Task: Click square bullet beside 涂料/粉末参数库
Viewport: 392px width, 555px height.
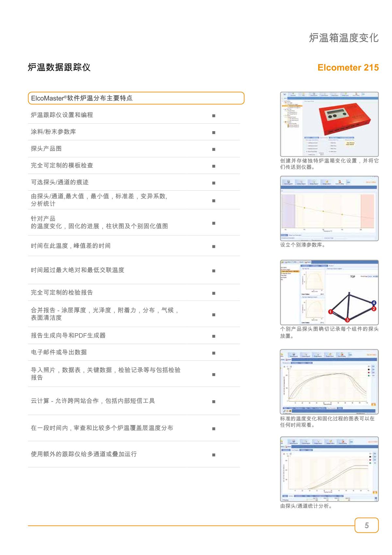Action: pyautogui.click(x=214, y=132)
